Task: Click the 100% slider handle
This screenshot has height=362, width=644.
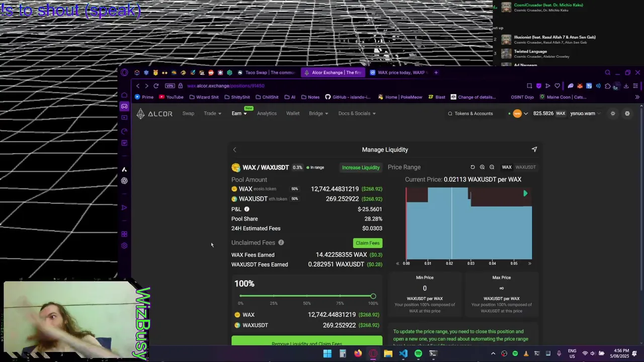Action: 373,297
